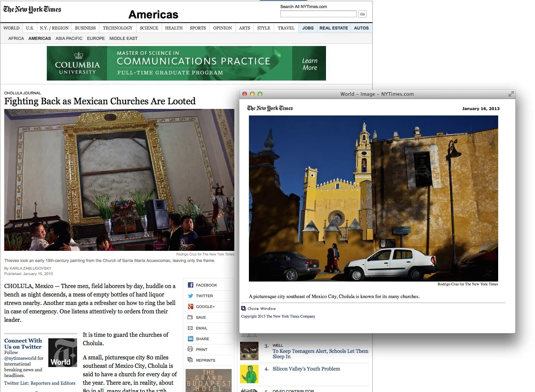Viewport: 535px width, 392px height.
Task: Email the article via the Email icon
Action: click(x=191, y=328)
